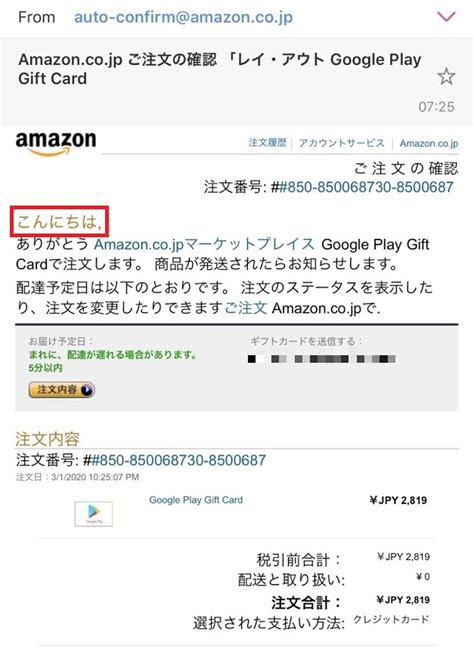474x653 pixels.
Task: Expand the sender details chevron
Action: pos(446,17)
